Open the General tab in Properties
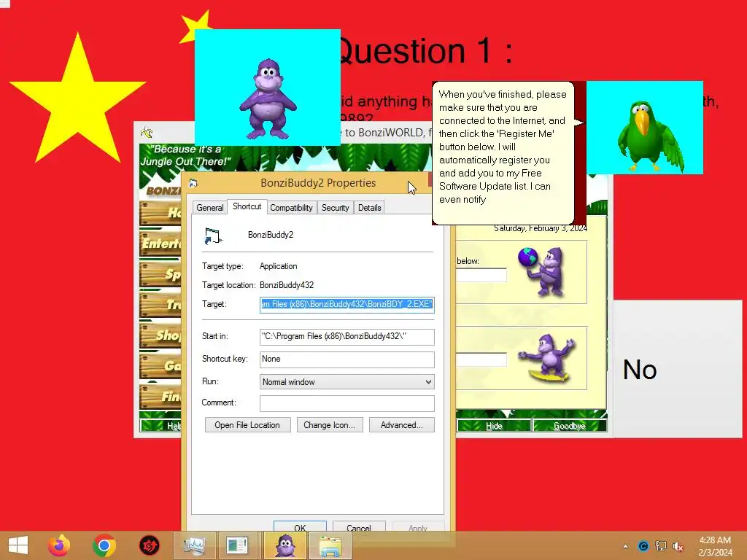 pos(209,208)
